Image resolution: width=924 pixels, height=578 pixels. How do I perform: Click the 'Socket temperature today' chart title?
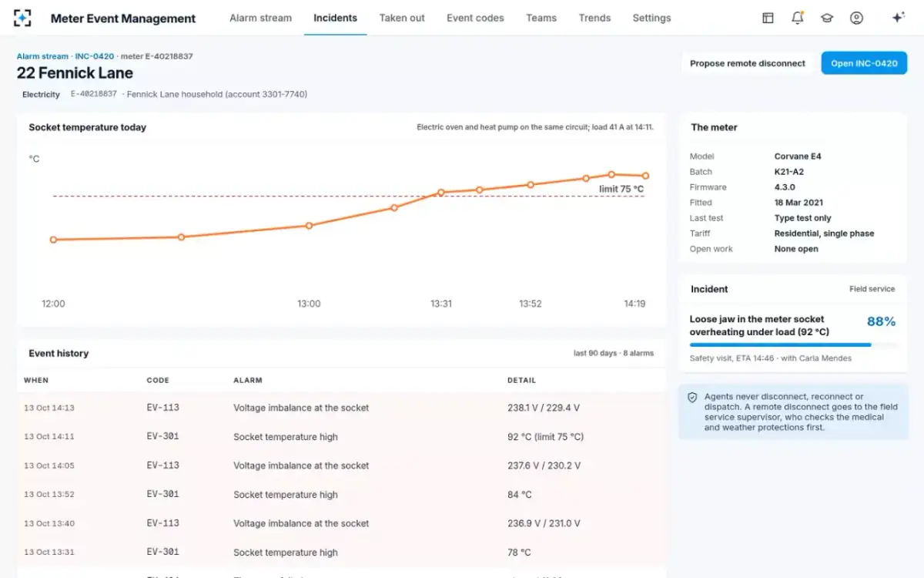pos(87,127)
